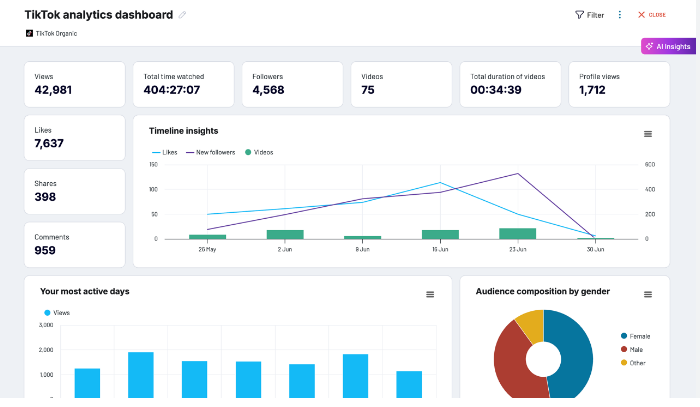The height and width of the screenshot is (407, 700).
Task: Click the first Views bar in active days
Action: [x=87, y=383]
